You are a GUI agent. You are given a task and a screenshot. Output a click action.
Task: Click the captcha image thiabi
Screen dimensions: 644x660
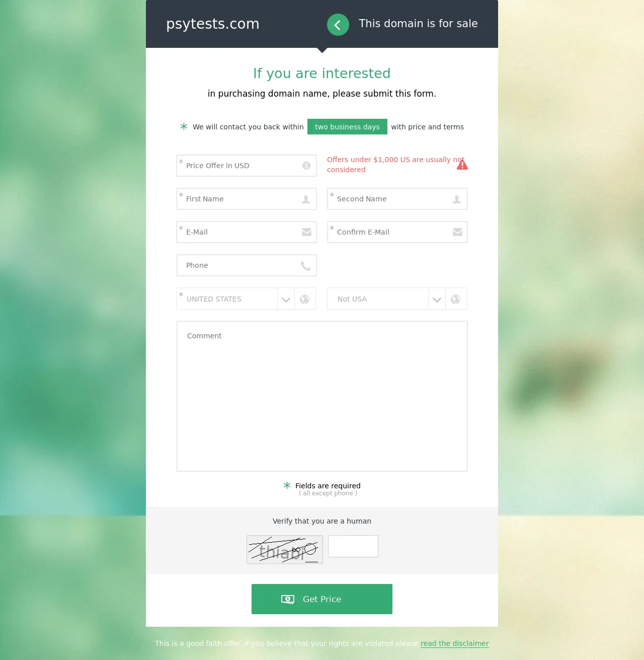click(285, 550)
